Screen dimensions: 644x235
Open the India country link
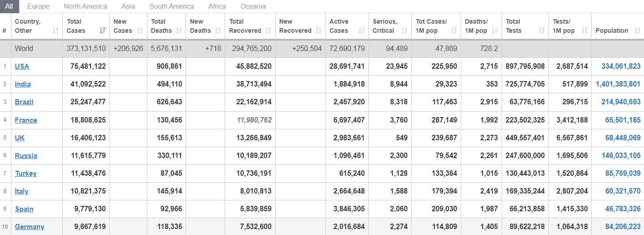click(23, 84)
